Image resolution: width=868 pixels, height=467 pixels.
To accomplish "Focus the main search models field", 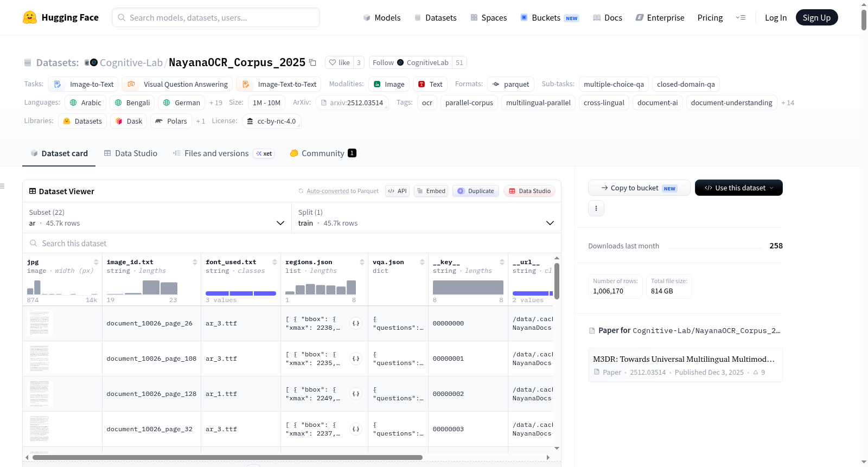I will (x=216, y=17).
